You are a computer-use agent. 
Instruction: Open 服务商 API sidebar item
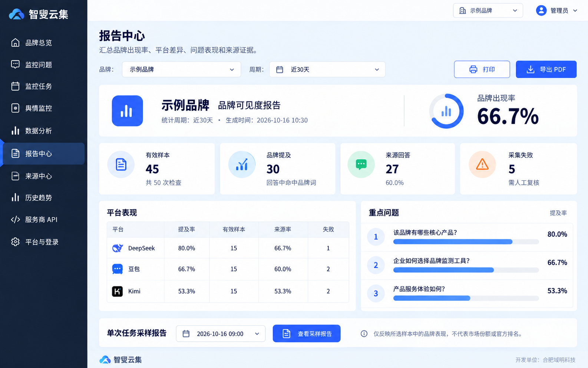(44, 220)
